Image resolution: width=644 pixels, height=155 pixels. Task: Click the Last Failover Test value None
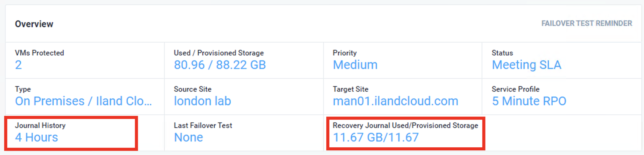click(188, 137)
